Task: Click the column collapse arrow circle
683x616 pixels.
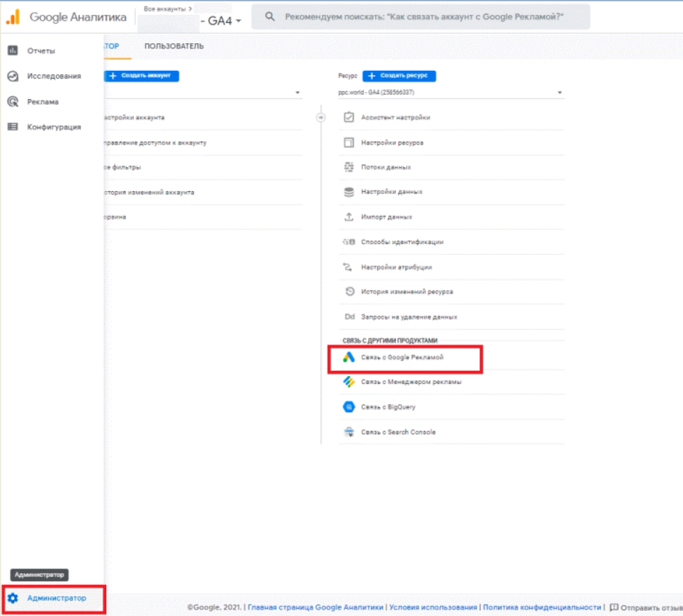Action: pyautogui.click(x=321, y=117)
